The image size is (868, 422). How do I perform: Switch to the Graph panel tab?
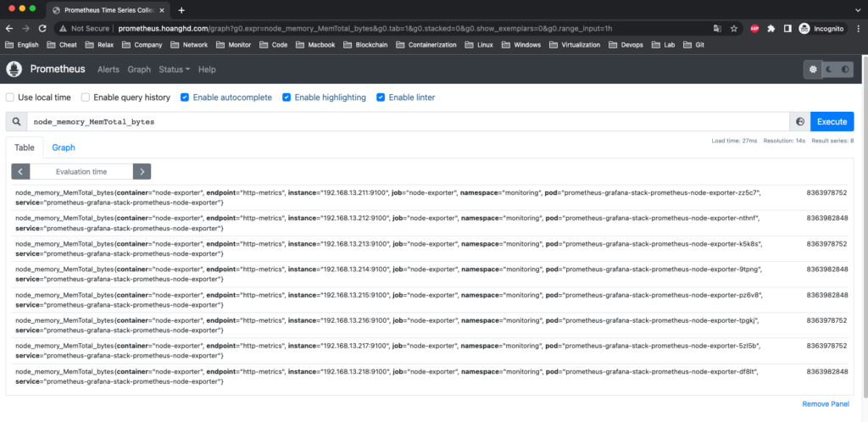click(64, 147)
